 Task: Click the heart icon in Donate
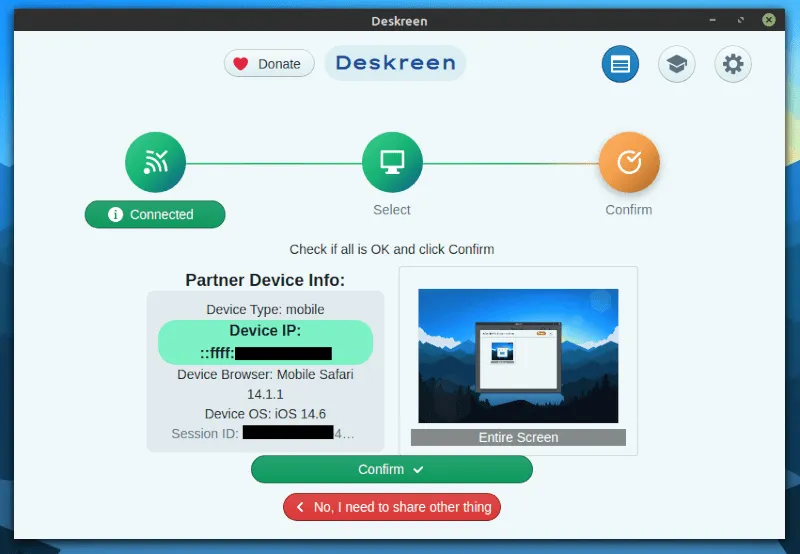241,64
